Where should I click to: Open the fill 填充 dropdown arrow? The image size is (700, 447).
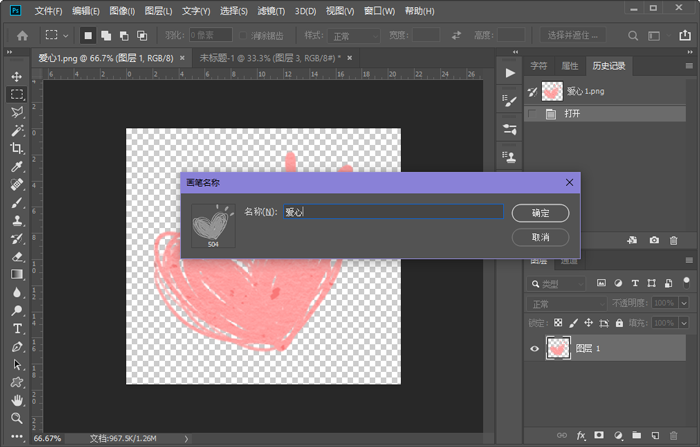pos(683,322)
